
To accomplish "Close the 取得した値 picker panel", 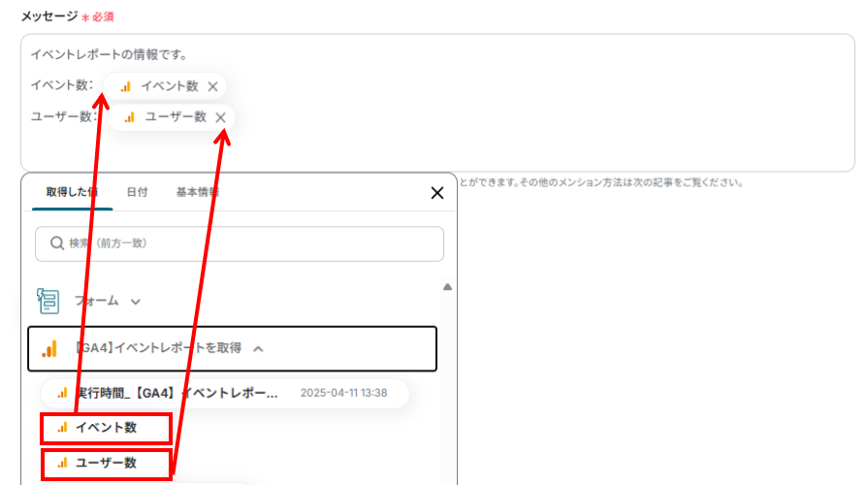I will 437,193.
